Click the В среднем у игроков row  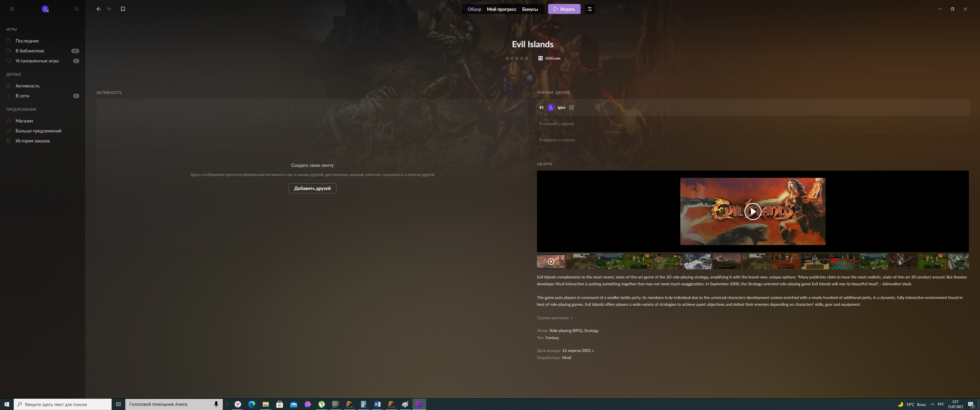click(x=752, y=140)
